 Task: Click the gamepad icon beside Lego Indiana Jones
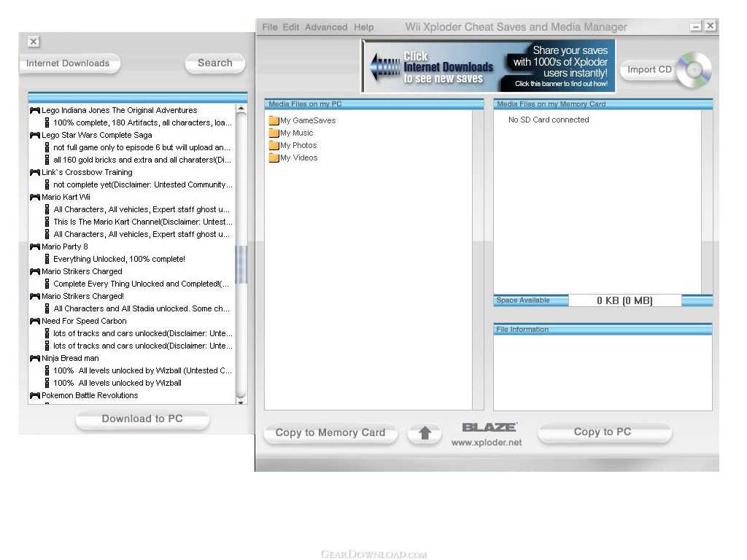[35, 111]
